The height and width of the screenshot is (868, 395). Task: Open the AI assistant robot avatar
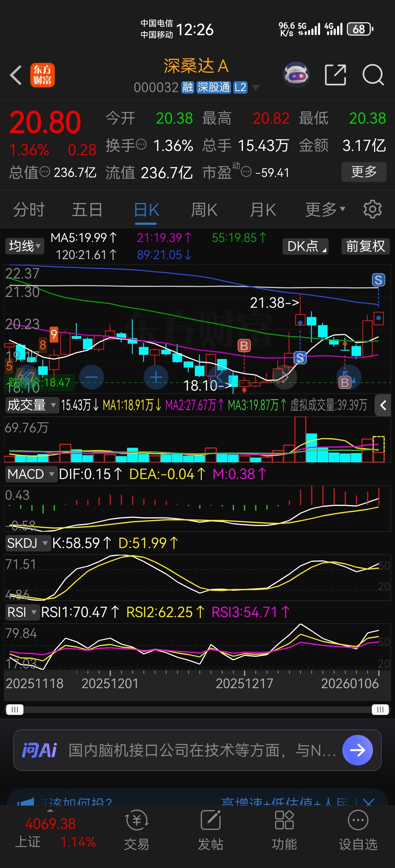(x=296, y=75)
